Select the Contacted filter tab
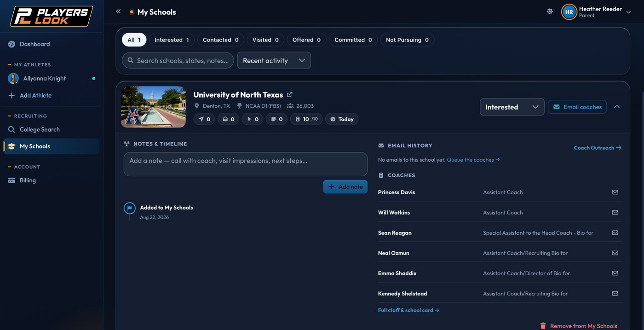The height and width of the screenshot is (330, 644). pyautogui.click(x=220, y=40)
